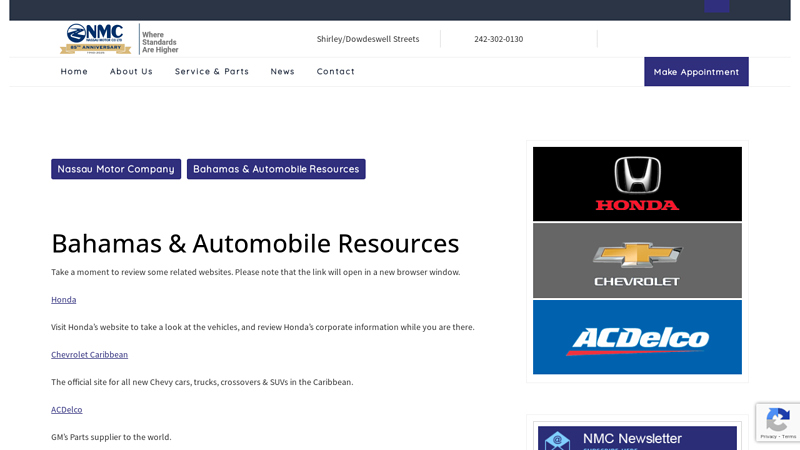Go to About Us page
Screen dimensions: 800x450
pyautogui.click(x=131, y=71)
